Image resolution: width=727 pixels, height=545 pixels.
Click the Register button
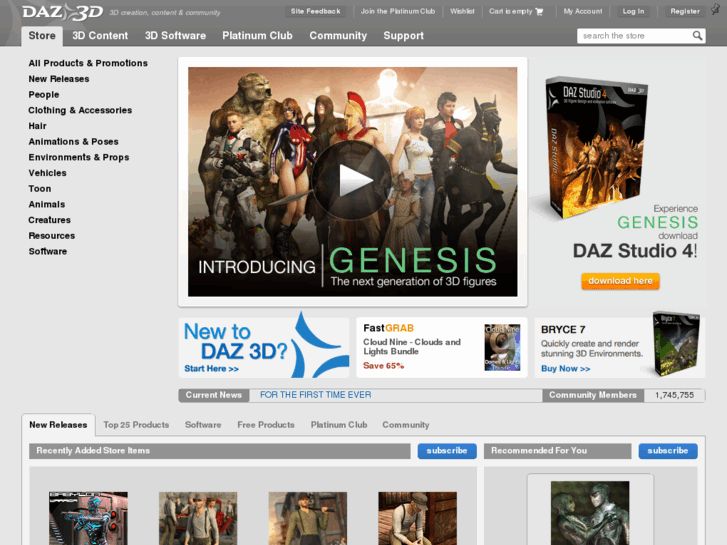pos(685,11)
